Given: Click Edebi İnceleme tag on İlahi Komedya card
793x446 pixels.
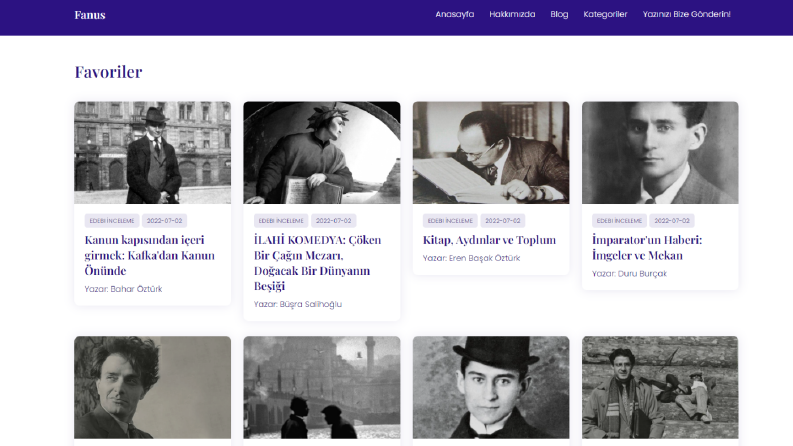Looking at the screenshot, I should tap(281, 221).
